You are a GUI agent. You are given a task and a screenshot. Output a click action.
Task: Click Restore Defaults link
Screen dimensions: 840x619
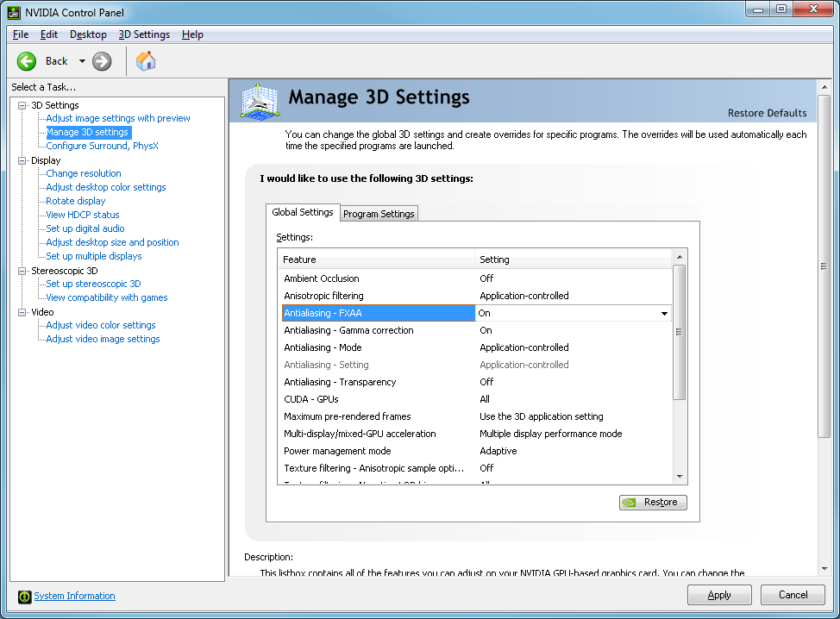(767, 113)
